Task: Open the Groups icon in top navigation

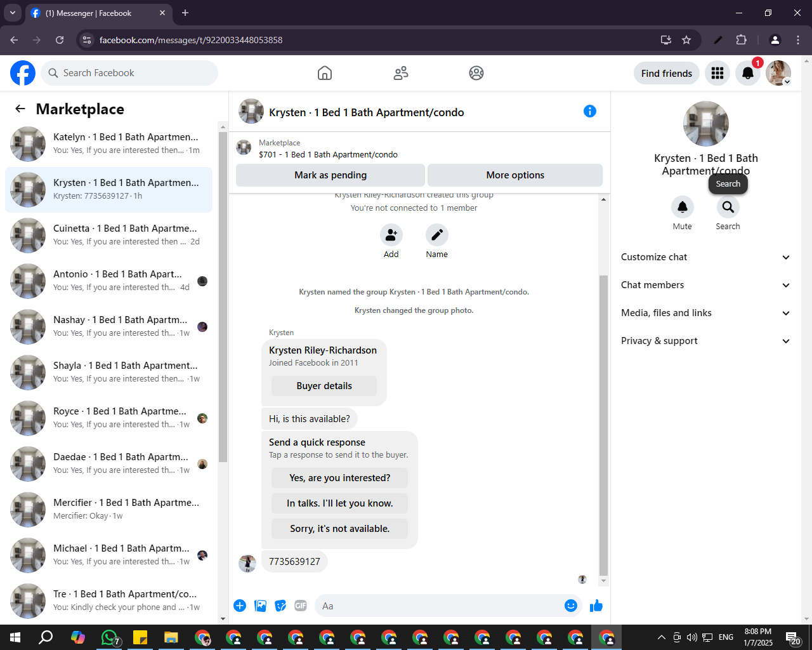Action: [476, 73]
